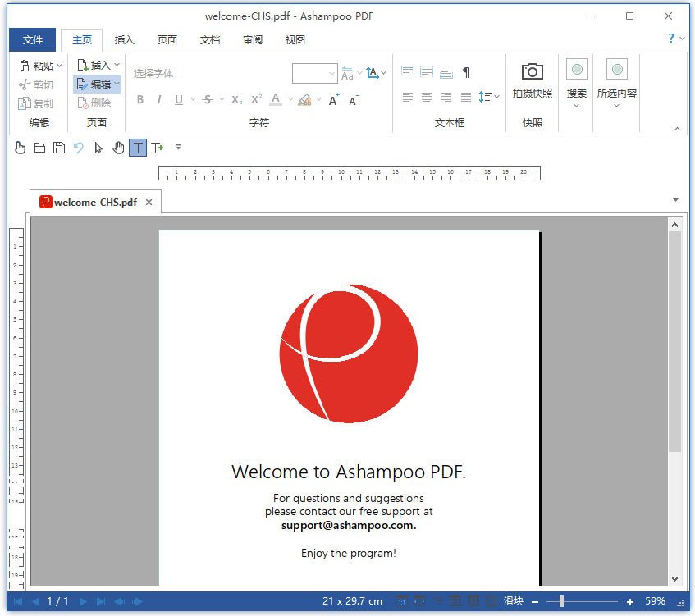Viewport: 695px width, 616px height.
Task: Click the camera snapshot icon
Action: coord(533,71)
